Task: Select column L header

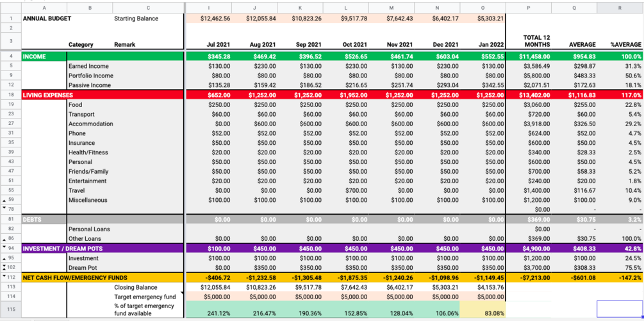Action: 346,8
